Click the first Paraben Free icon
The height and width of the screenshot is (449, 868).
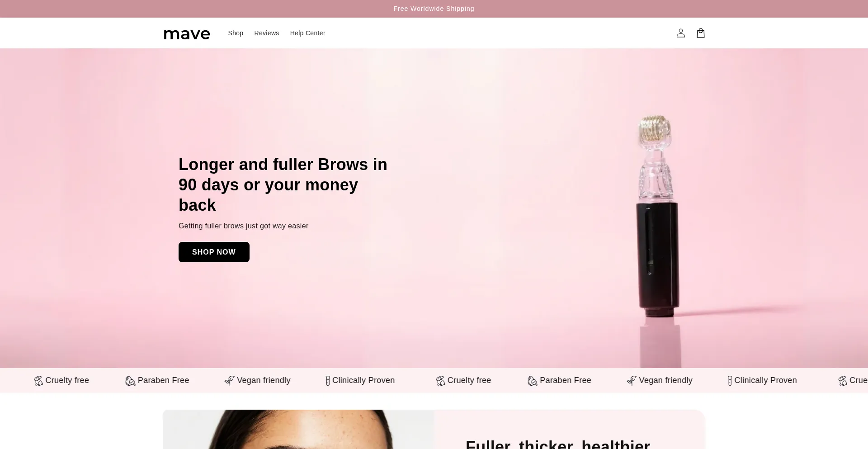[x=130, y=381]
